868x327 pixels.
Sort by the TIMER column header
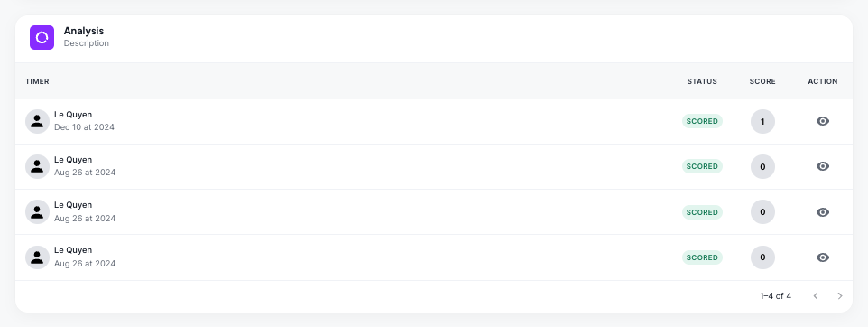click(37, 81)
